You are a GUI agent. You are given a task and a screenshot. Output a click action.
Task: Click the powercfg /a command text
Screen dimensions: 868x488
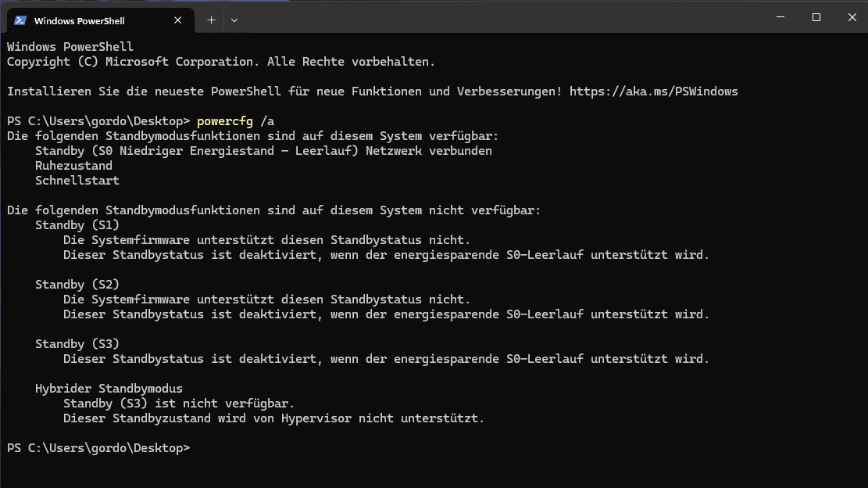[x=236, y=121]
